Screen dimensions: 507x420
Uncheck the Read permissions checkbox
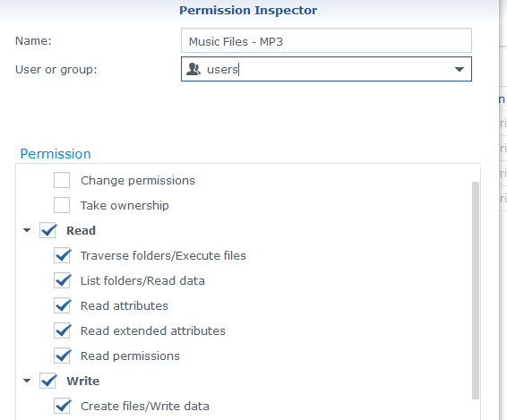coord(62,356)
